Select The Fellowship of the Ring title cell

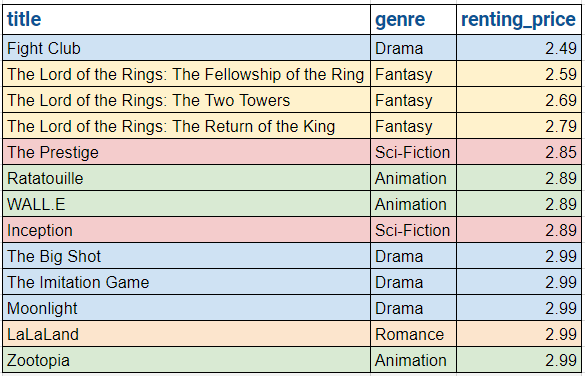point(187,74)
